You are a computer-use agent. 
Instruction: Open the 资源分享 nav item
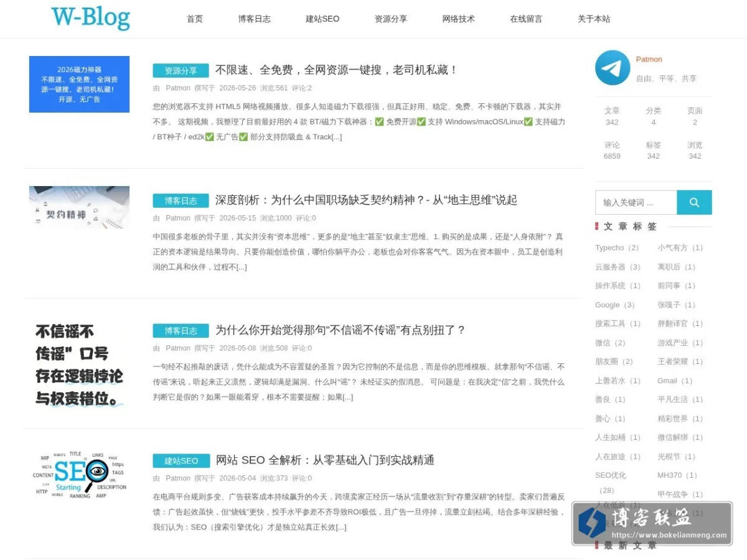[x=391, y=19]
